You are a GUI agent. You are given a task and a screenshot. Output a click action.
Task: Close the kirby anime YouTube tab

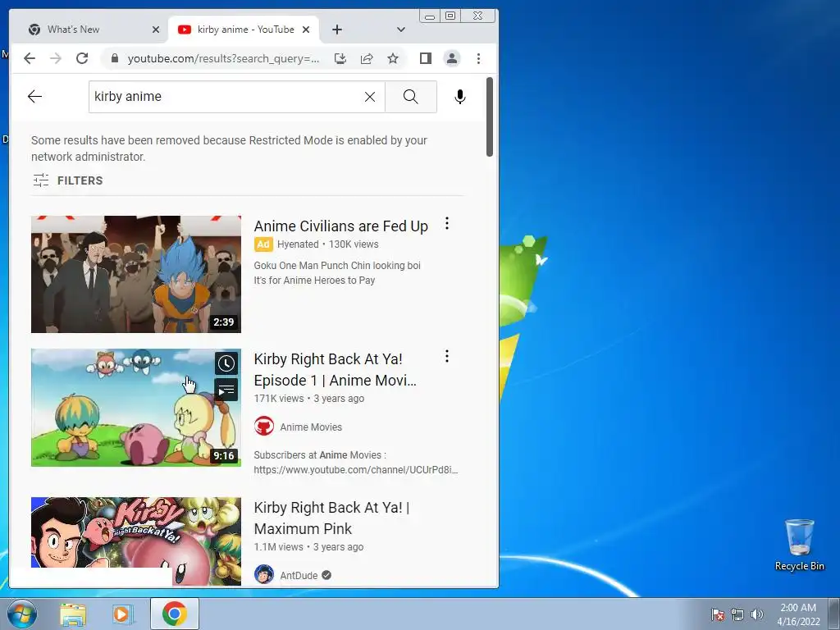click(x=306, y=30)
